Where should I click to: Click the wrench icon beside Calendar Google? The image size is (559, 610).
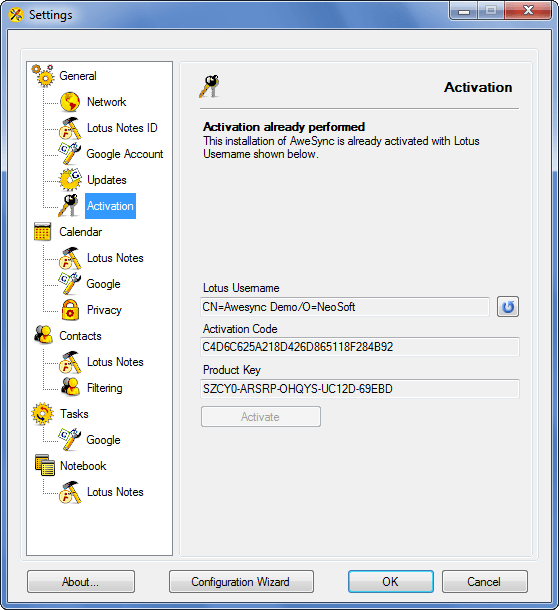[70, 284]
